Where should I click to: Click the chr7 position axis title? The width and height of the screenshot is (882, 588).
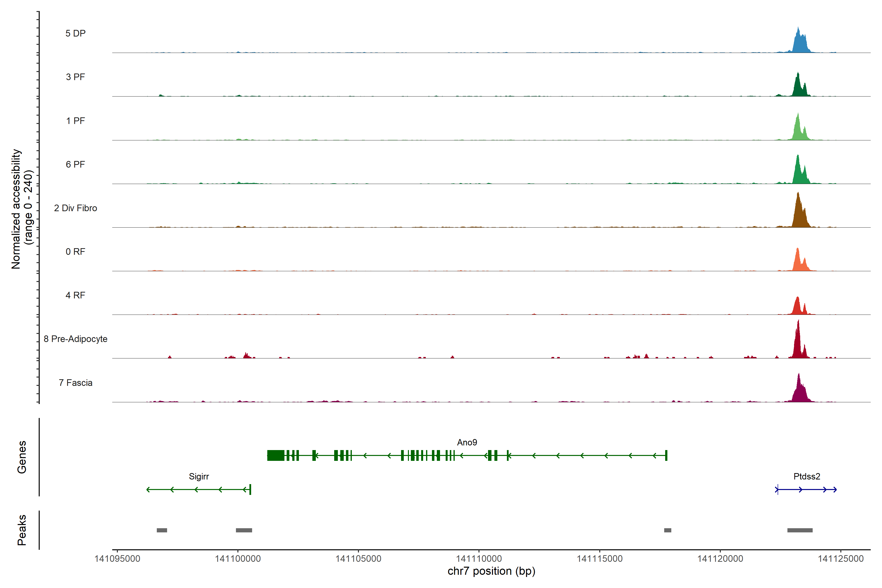pos(491,571)
